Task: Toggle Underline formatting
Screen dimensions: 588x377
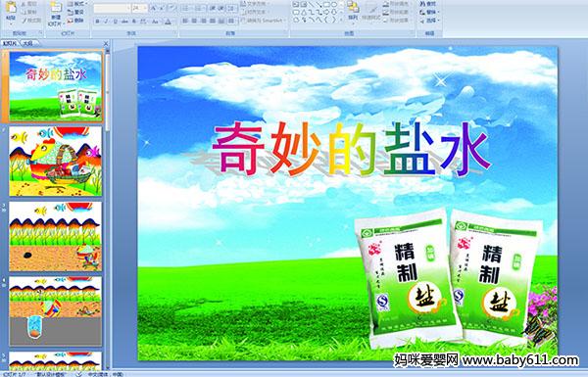Action: (115, 22)
